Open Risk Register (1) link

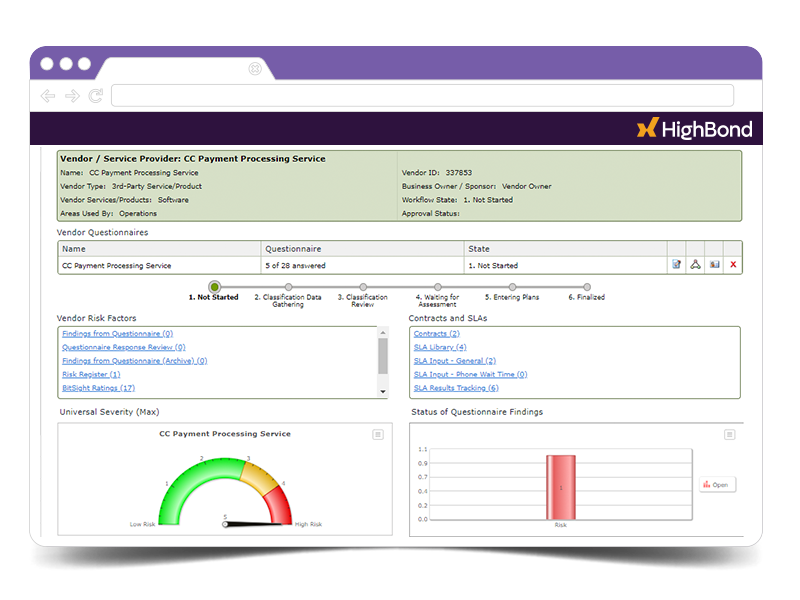91,374
